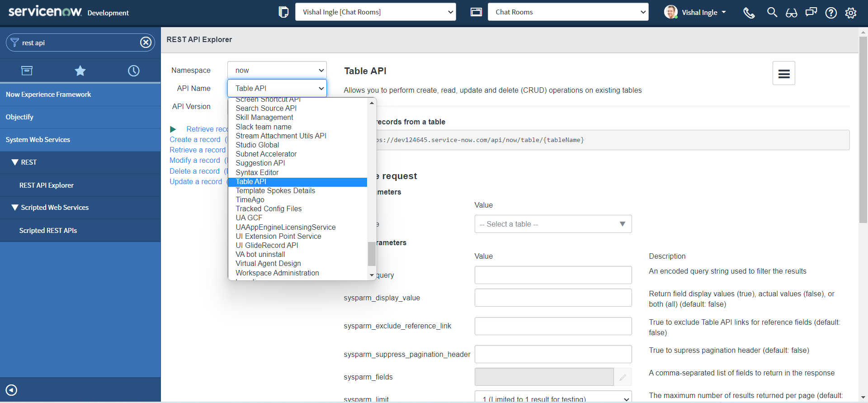Screen dimensions: 868x403
Task: Select Search Source API option
Action: (x=297, y=108)
